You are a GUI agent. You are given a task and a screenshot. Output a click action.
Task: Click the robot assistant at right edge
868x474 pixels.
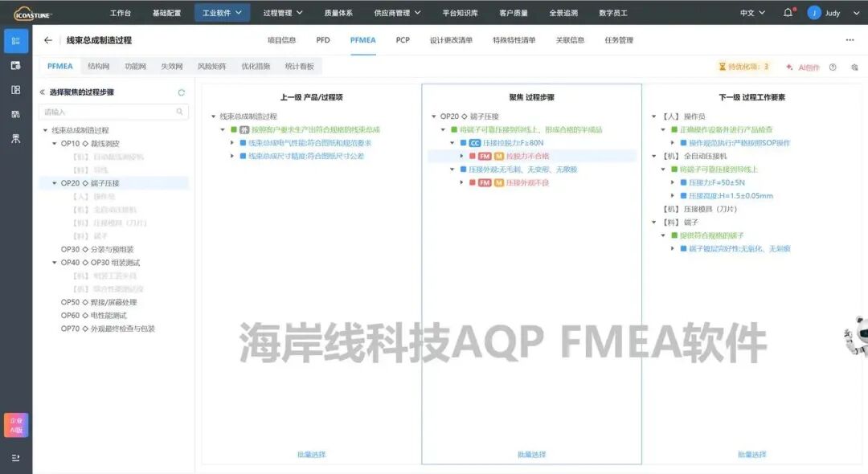857,335
